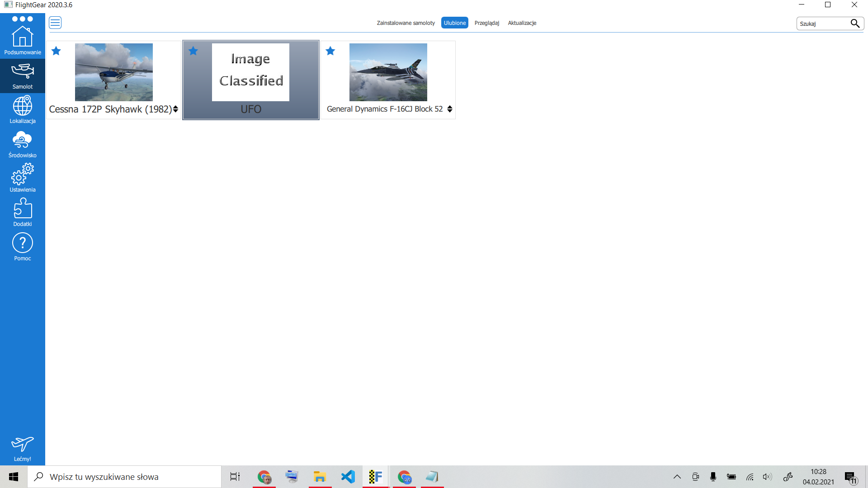This screenshot has width=868, height=488.
Task: Expand Cessna 172P variant selector
Action: coord(175,109)
